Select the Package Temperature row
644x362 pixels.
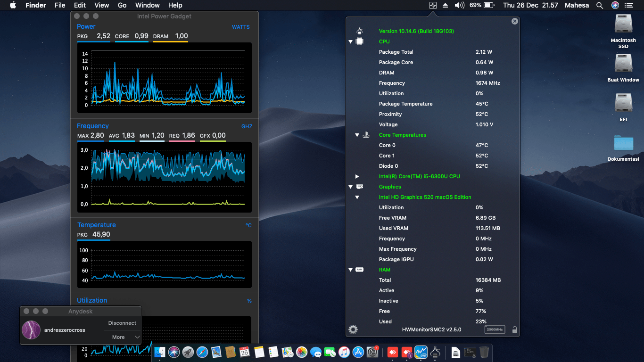433,104
